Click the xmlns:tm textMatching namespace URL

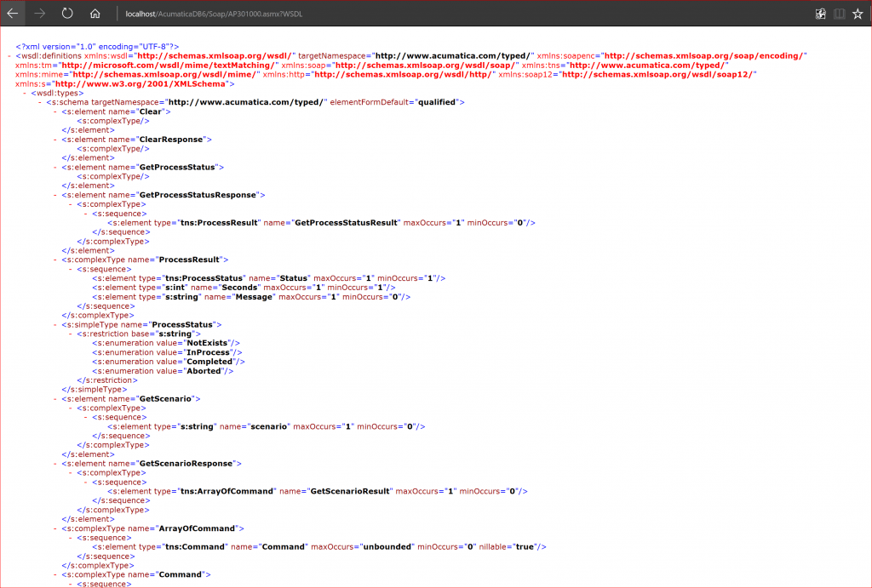tap(168, 66)
